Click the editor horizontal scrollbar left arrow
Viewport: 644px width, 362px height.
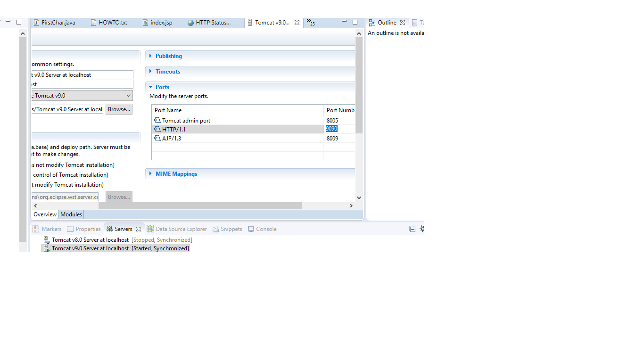point(35,206)
